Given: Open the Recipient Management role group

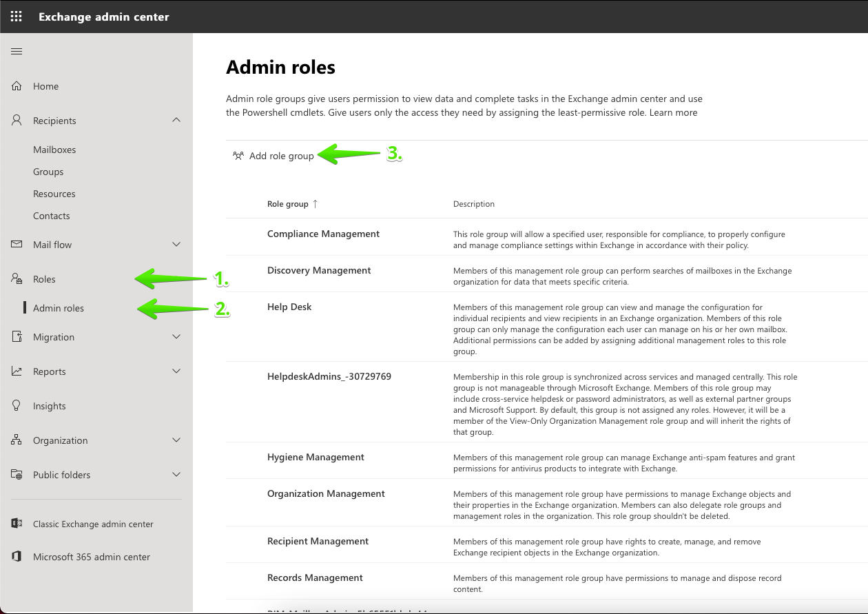Looking at the screenshot, I should click(x=318, y=541).
